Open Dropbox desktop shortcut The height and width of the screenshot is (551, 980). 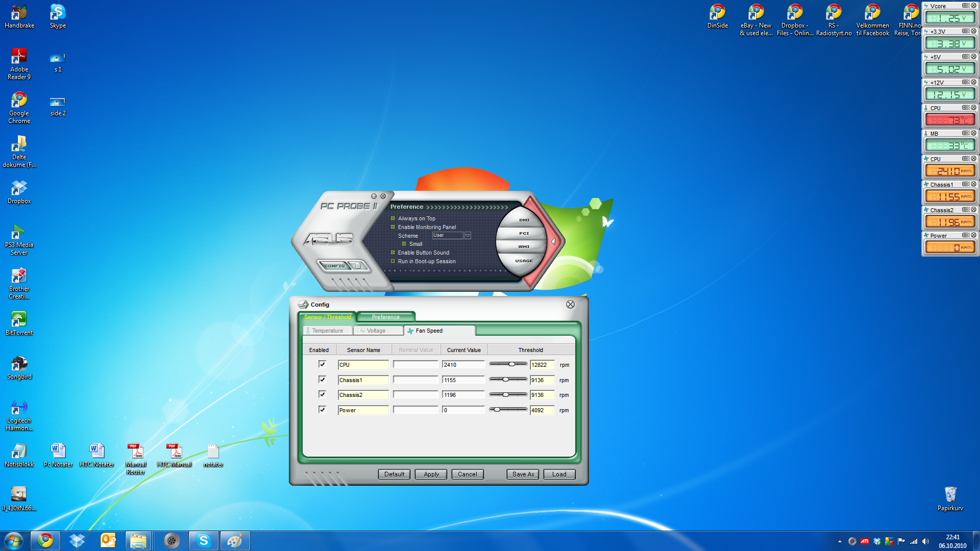19,192
